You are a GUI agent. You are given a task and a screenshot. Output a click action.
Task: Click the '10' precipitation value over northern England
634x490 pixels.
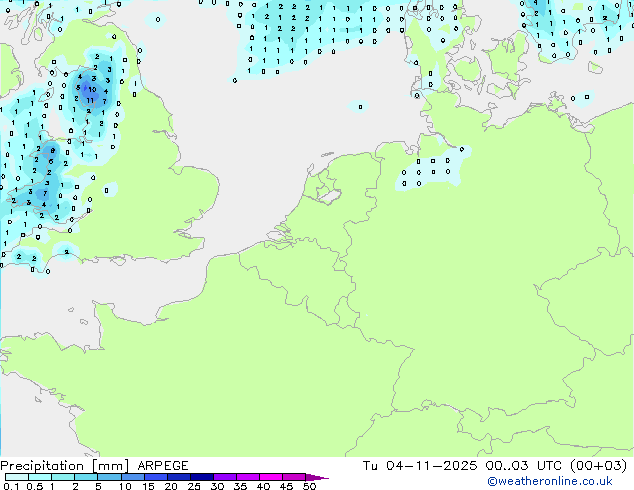(93, 90)
